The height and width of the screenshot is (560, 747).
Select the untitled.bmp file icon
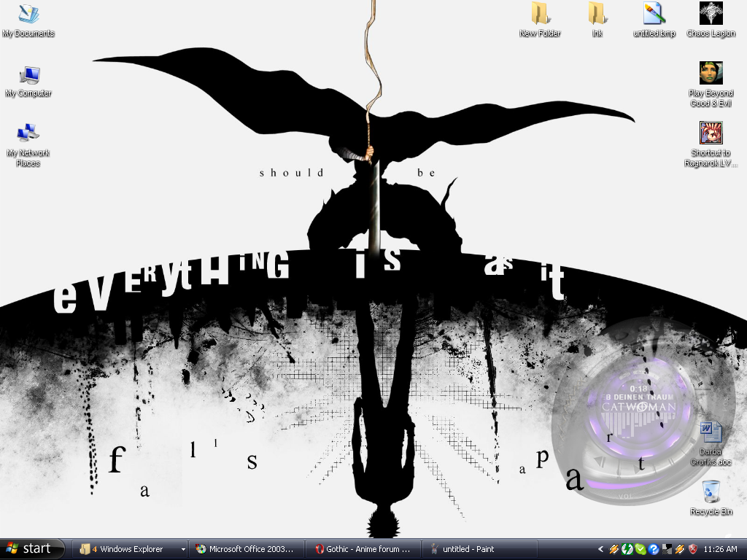[654, 20]
